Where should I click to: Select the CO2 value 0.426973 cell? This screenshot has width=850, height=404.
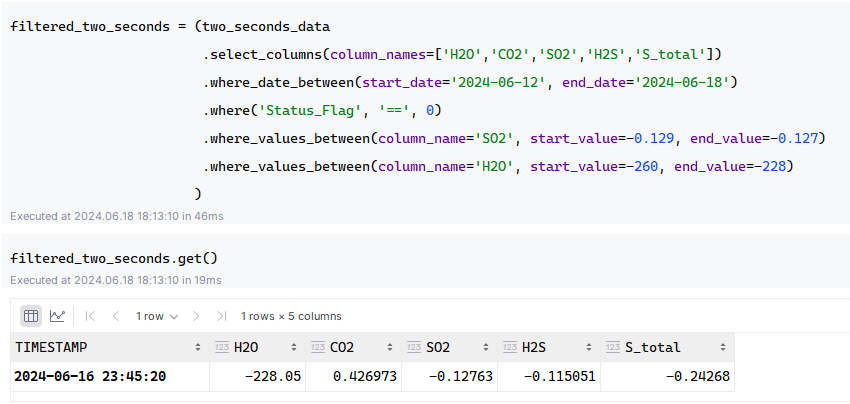(x=353, y=376)
